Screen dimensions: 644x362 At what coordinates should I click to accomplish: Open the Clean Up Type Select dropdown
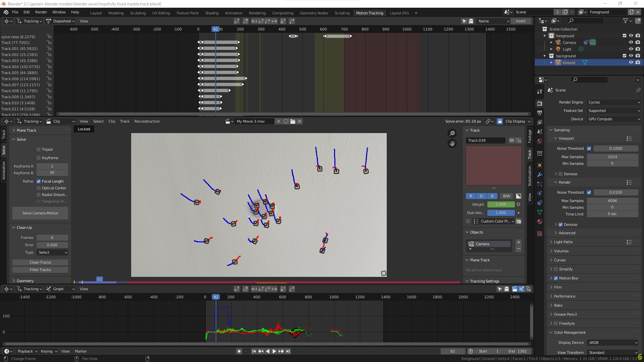[52, 252]
